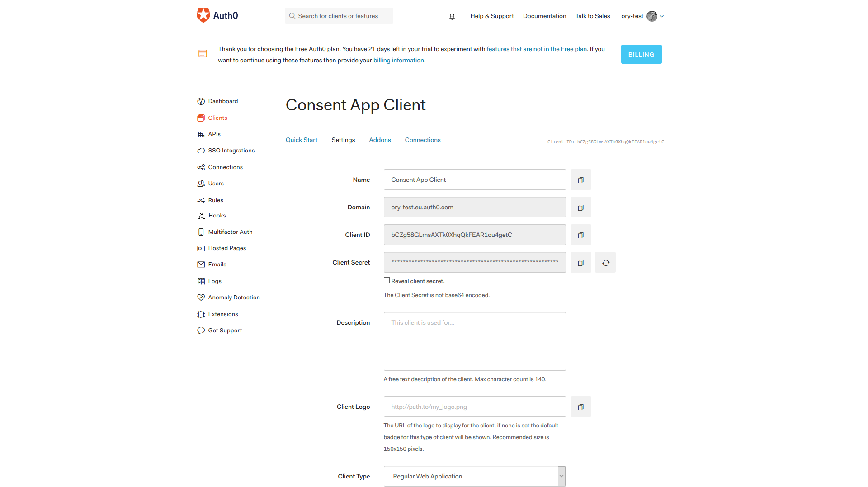The height and width of the screenshot is (487, 868).
Task: Click the Domain field
Action: pyautogui.click(x=475, y=208)
